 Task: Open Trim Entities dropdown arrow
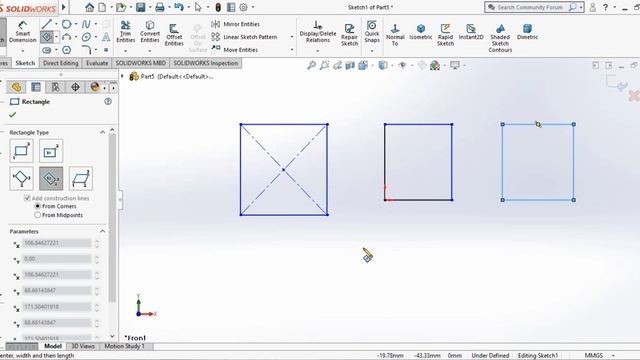125,51
